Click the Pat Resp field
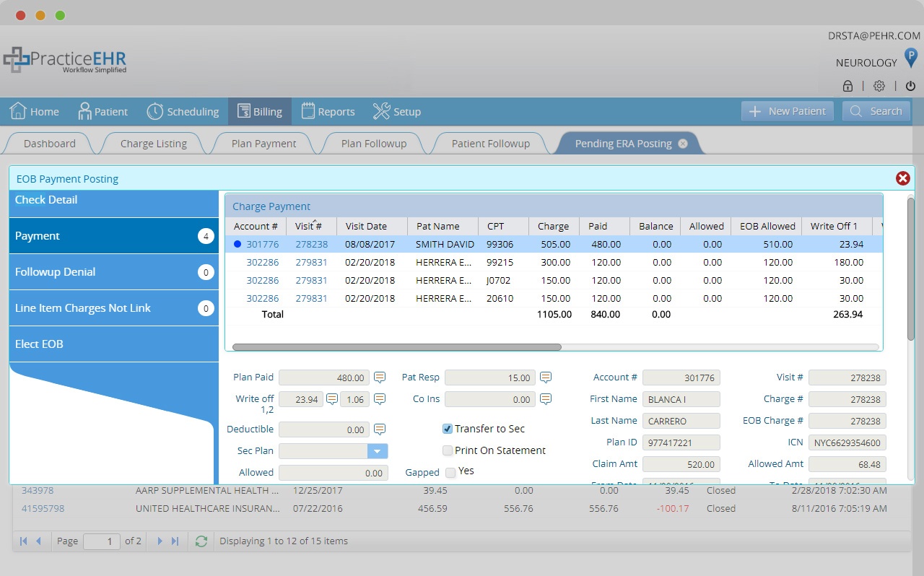The width and height of the screenshot is (924, 576). click(490, 378)
